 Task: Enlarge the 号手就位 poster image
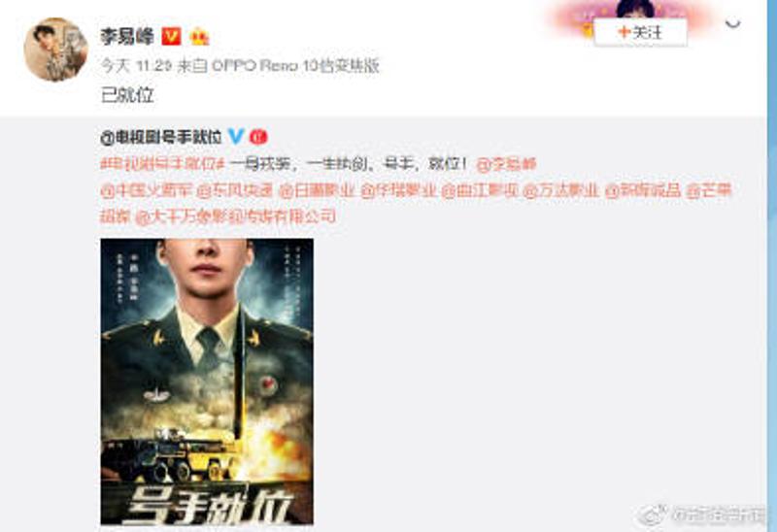tap(207, 382)
